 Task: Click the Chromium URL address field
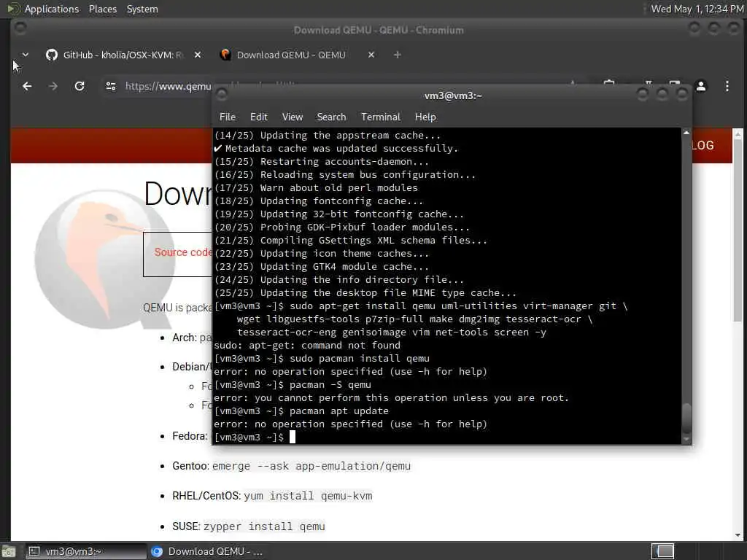tap(168, 86)
